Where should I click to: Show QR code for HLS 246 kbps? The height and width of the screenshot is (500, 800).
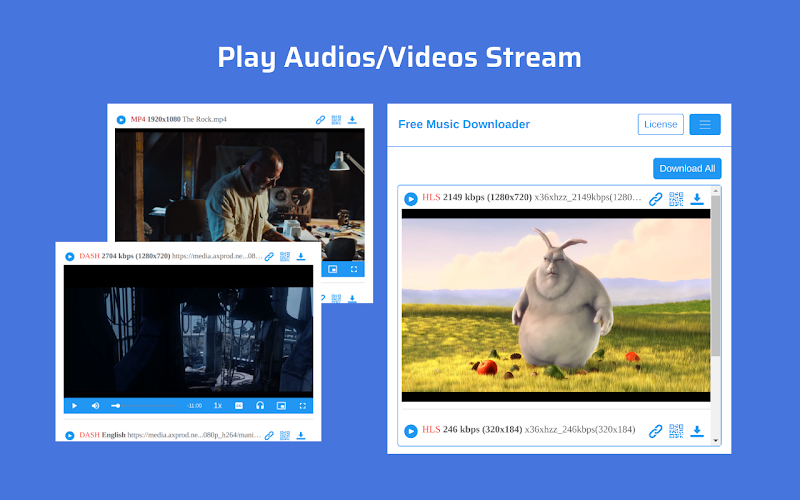(676, 431)
